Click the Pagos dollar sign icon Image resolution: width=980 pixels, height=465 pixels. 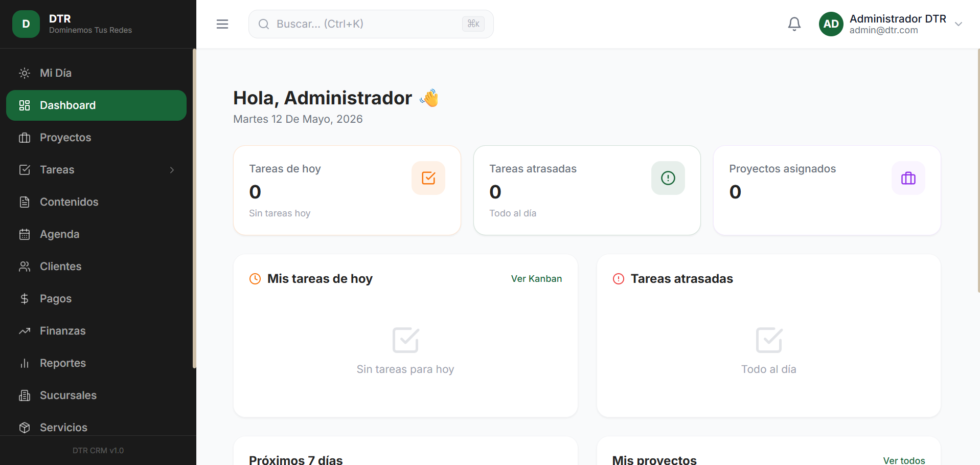(25, 299)
